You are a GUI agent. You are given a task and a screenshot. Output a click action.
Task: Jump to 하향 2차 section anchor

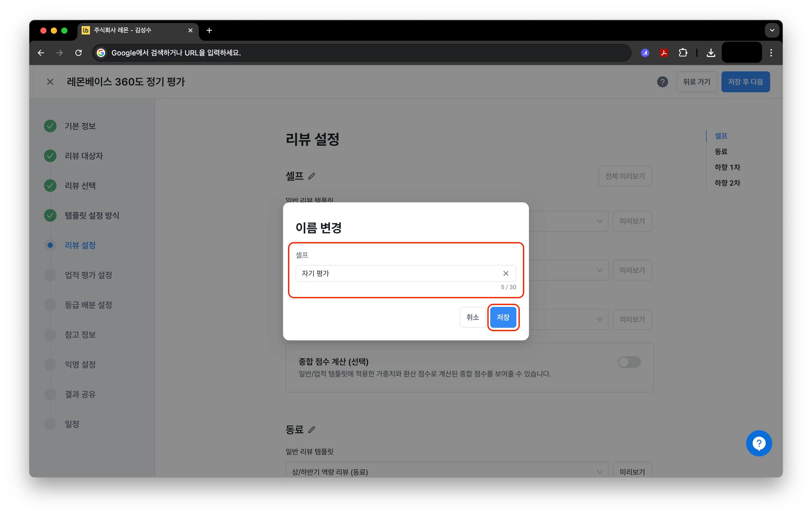(x=727, y=183)
